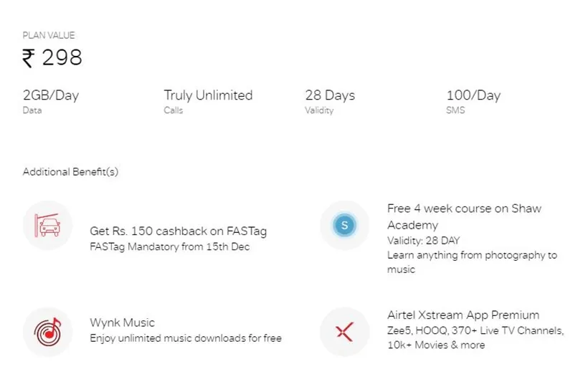Select the Wynk Music benefit title
Image resolution: width=588 pixels, height=387 pixels.
122,322
